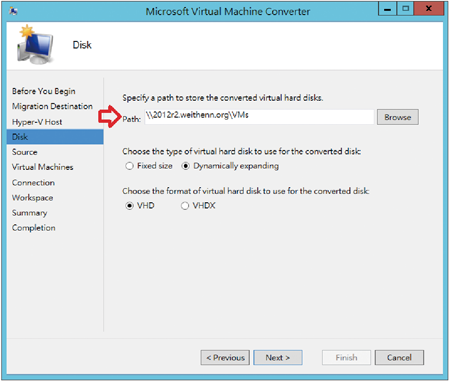Click the Path text field

pos(259,117)
